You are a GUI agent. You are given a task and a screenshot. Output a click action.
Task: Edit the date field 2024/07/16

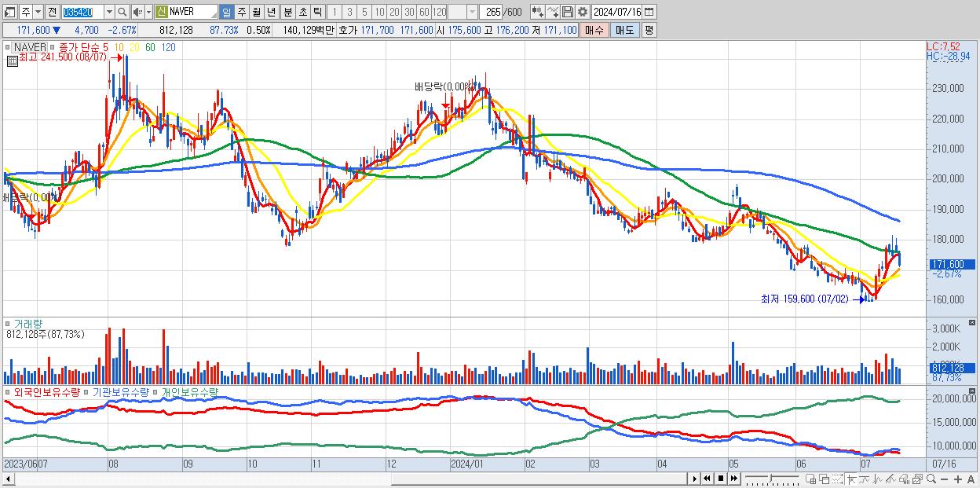click(617, 13)
